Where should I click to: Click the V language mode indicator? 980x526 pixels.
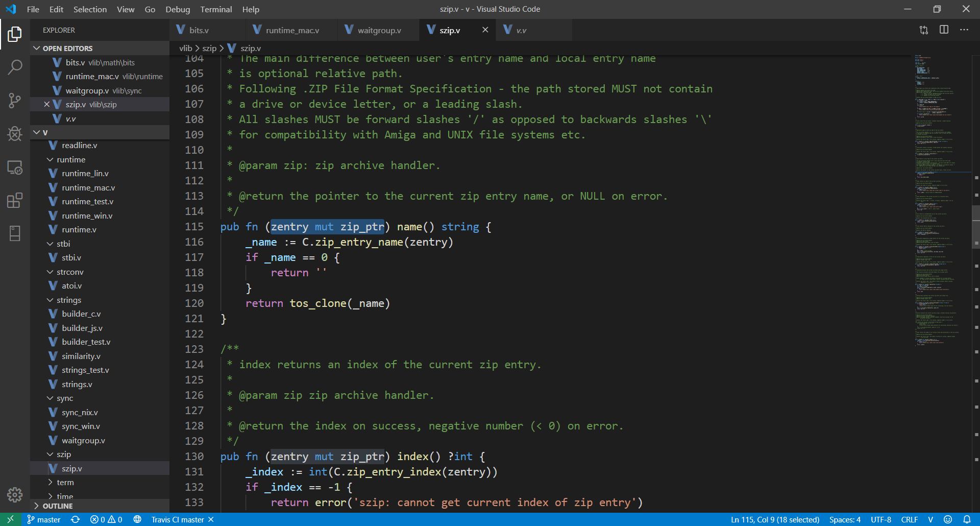click(930, 519)
